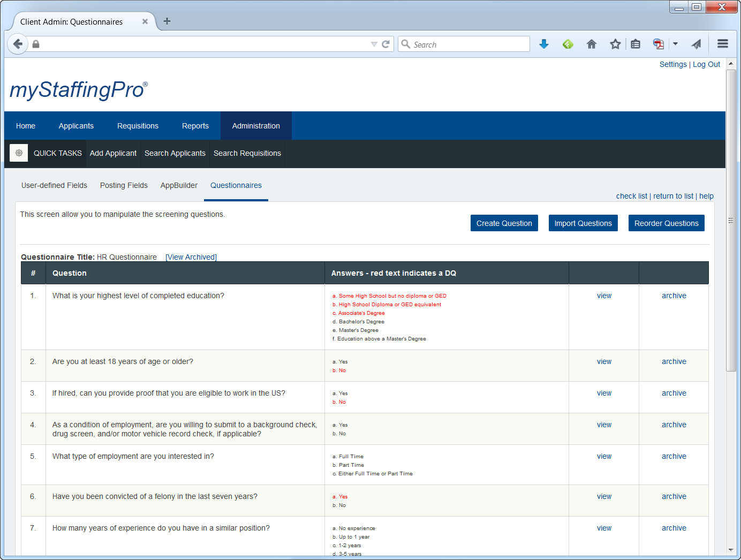Click the back navigation arrow

pos(18,44)
